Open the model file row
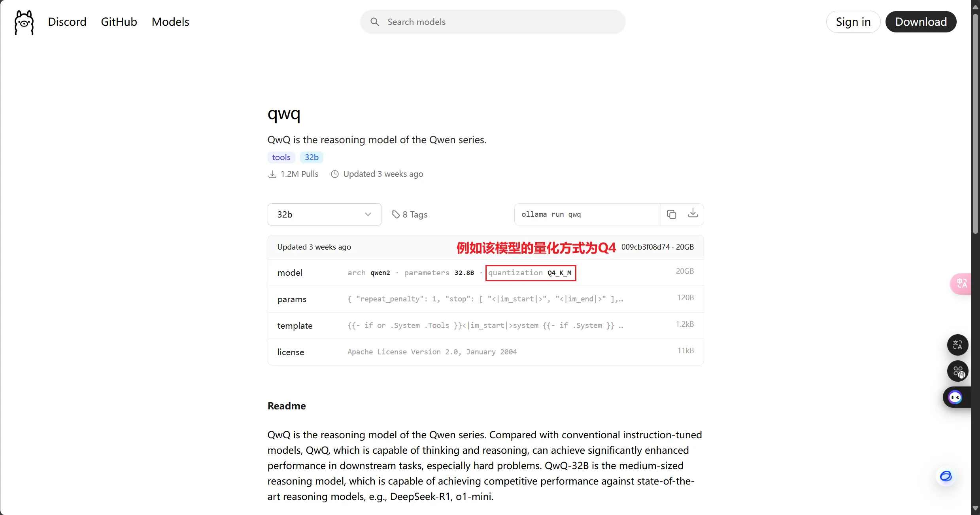Screen dimensions: 980x515 (x=485, y=273)
